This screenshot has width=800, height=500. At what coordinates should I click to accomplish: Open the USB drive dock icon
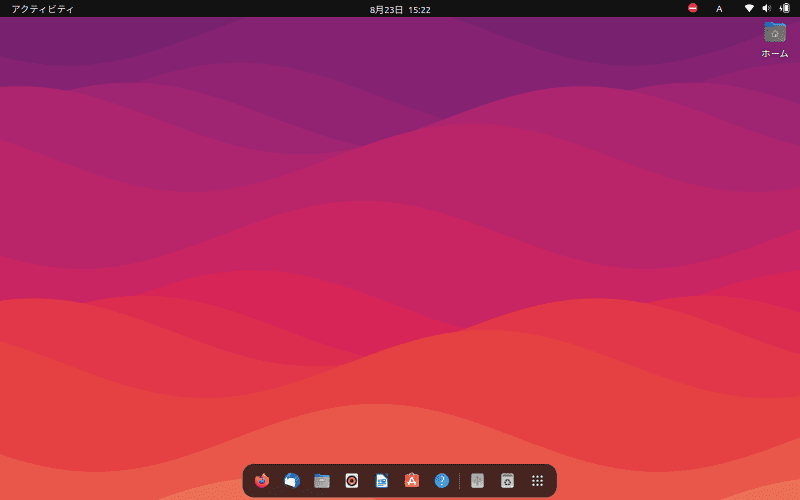point(477,481)
